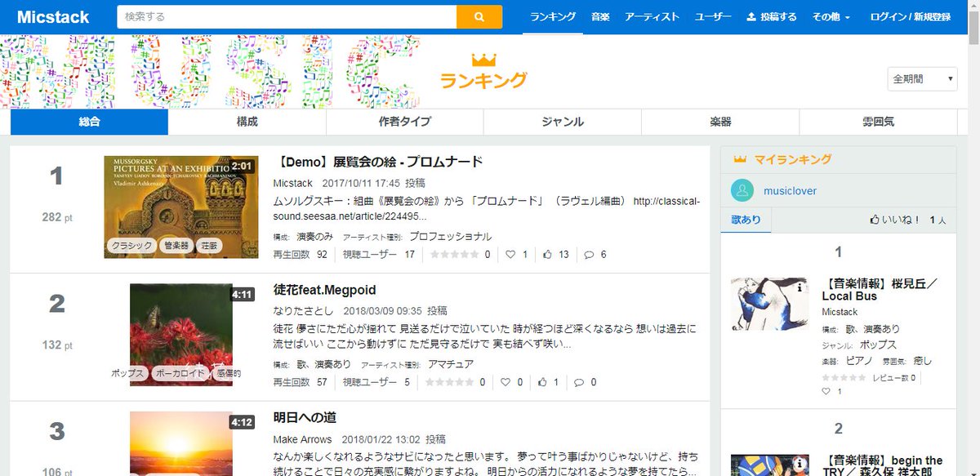Viewport: 980px width, 476px height.
Task: Click the いいね！ thumbs-up icon in sidebar
Action: tap(875, 220)
